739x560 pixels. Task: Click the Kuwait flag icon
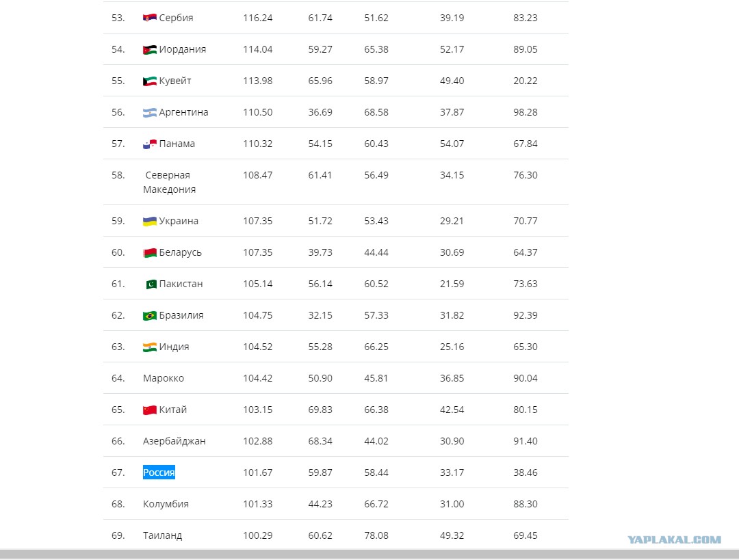(x=149, y=81)
